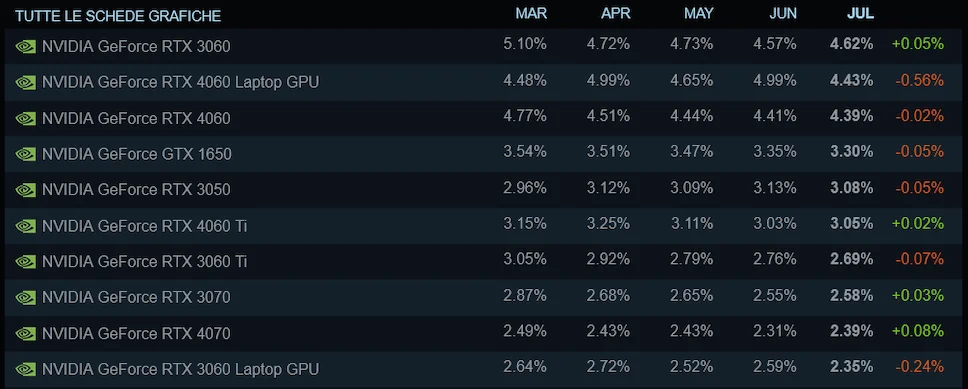
Task: Select the JUN column header
Action: [783, 14]
